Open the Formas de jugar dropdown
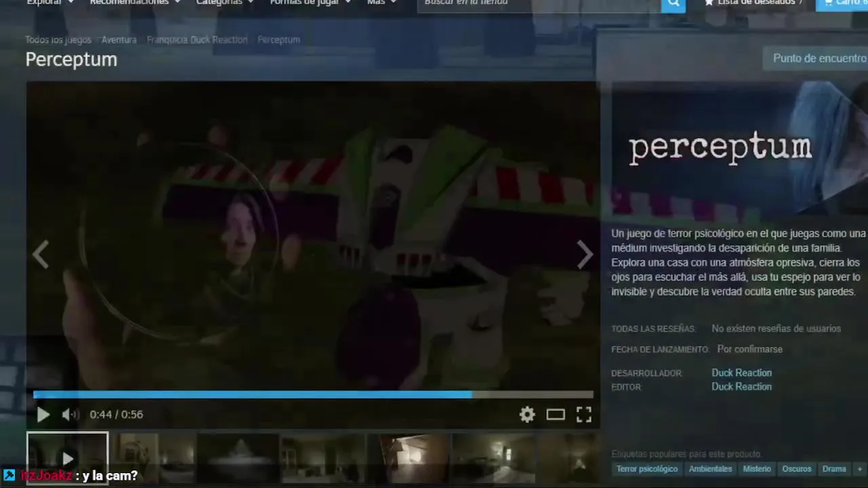This screenshot has height=488, width=868. tap(311, 3)
